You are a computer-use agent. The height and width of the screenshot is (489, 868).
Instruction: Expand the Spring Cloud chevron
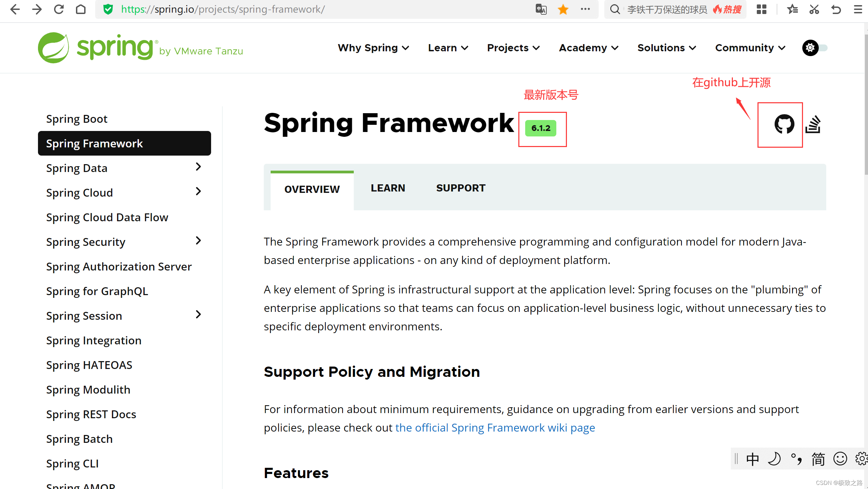tap(198, 191)
